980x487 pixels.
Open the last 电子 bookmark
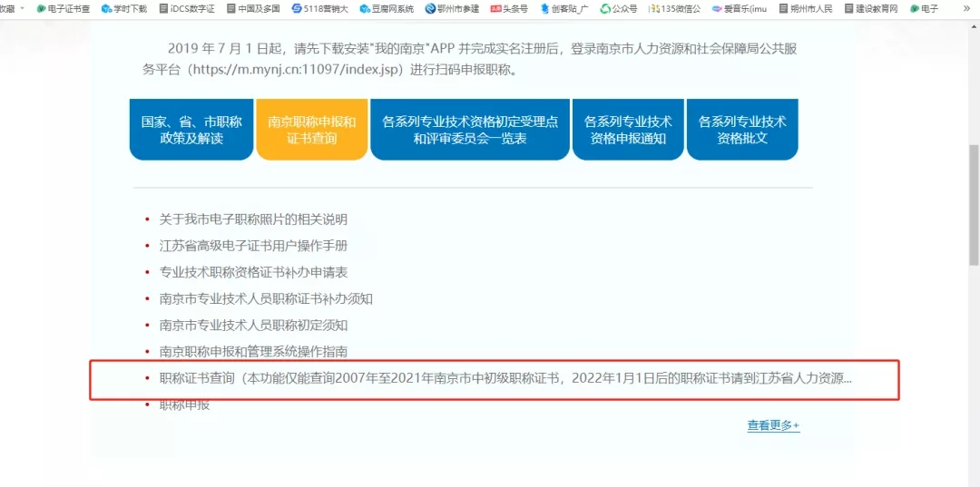click(x=924, y=9)
